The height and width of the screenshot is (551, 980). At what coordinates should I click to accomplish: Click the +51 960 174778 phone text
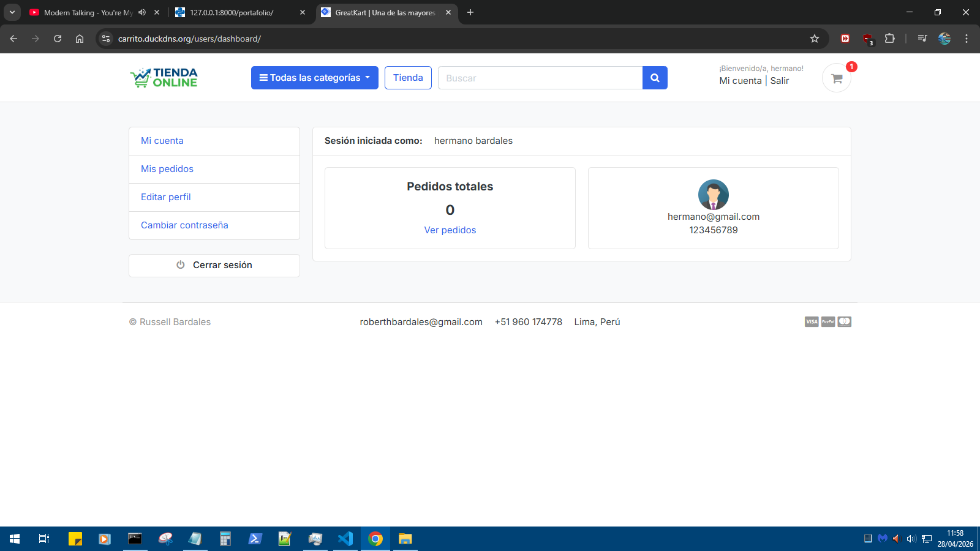point(529,322)
